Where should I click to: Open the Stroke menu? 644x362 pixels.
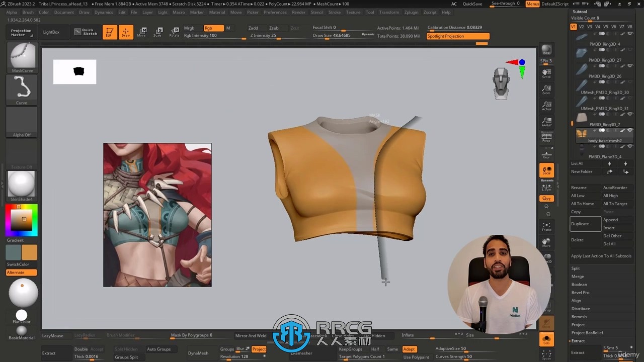tap(335, 12)
